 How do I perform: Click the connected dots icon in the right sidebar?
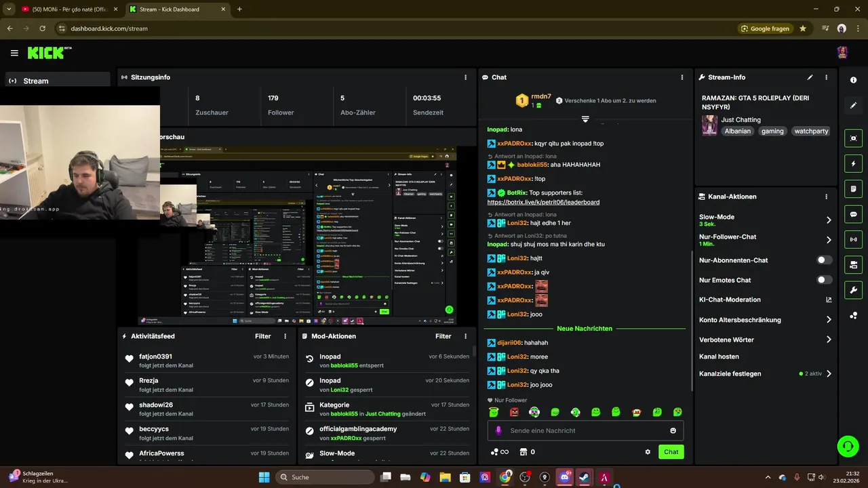[x=853, y=315]
